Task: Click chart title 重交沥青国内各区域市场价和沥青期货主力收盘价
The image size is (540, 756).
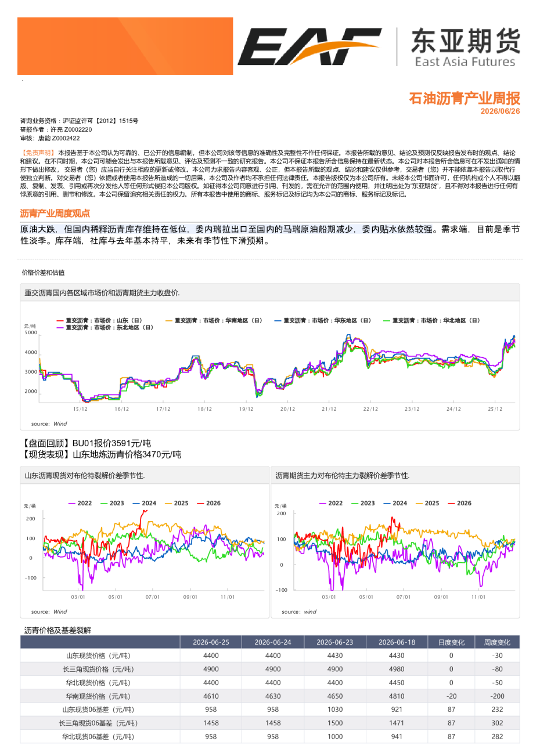Action: 102,293
